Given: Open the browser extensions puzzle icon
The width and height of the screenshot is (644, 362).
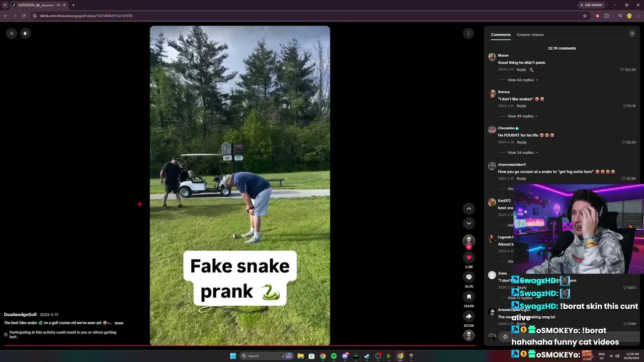Looking at the screenshot, I should (x=606, y=16).
